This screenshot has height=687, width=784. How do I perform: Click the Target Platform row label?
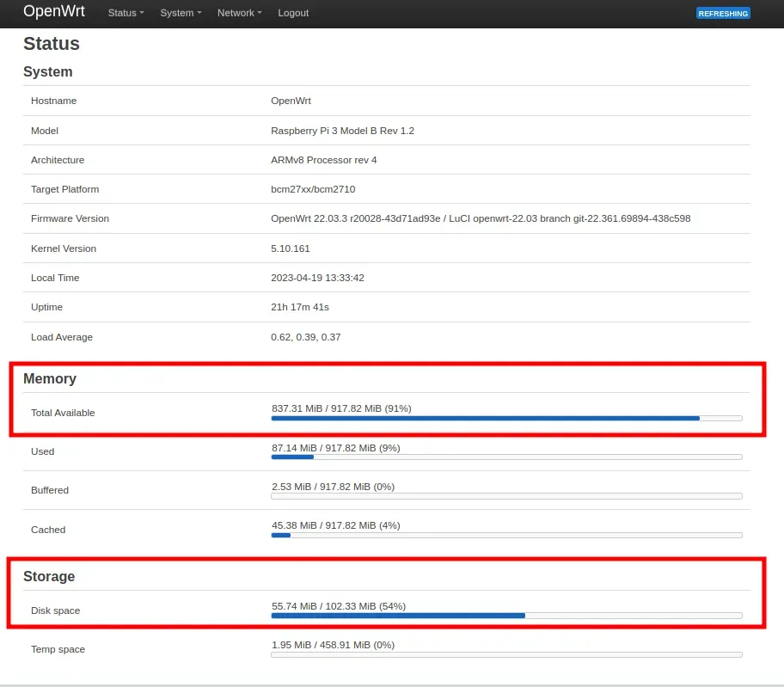coord(65,189)
